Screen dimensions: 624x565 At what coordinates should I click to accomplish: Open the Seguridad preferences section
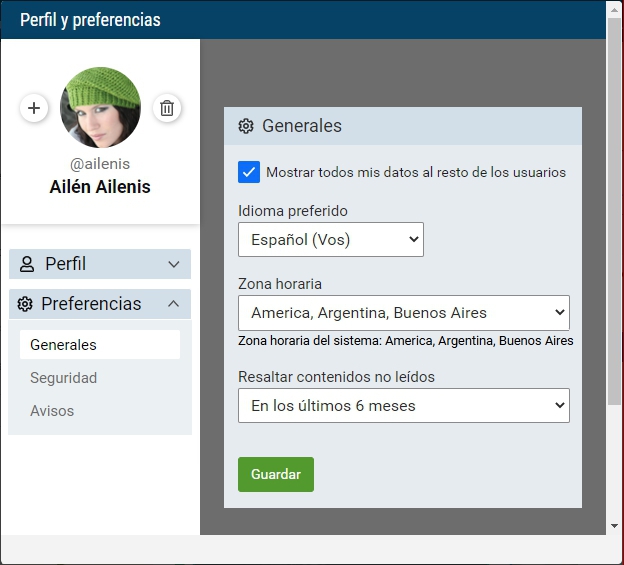(x=64, y=378)
